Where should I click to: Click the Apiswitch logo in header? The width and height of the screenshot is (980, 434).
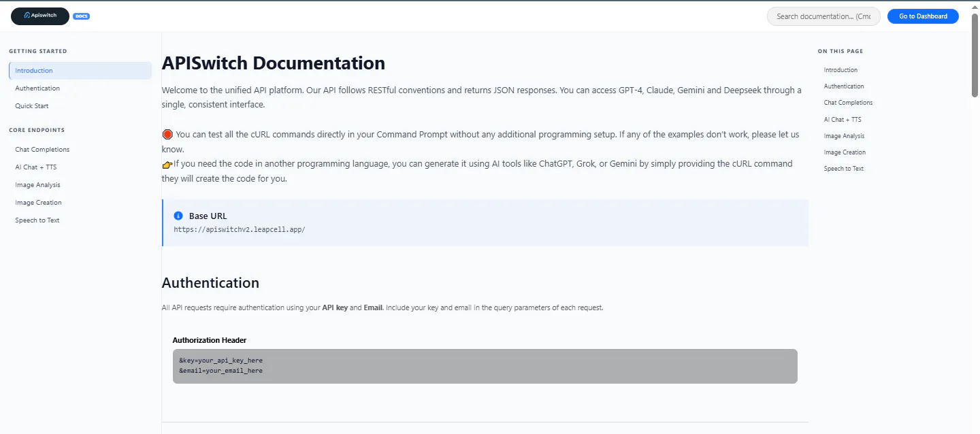click(40, 16)
